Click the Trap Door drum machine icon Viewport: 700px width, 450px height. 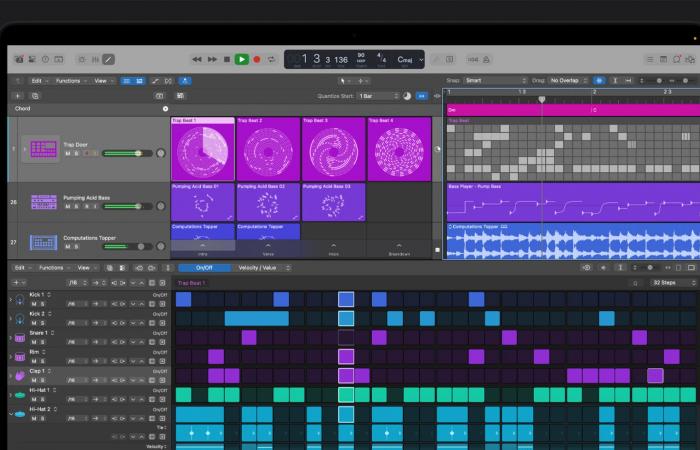(43, 149)
